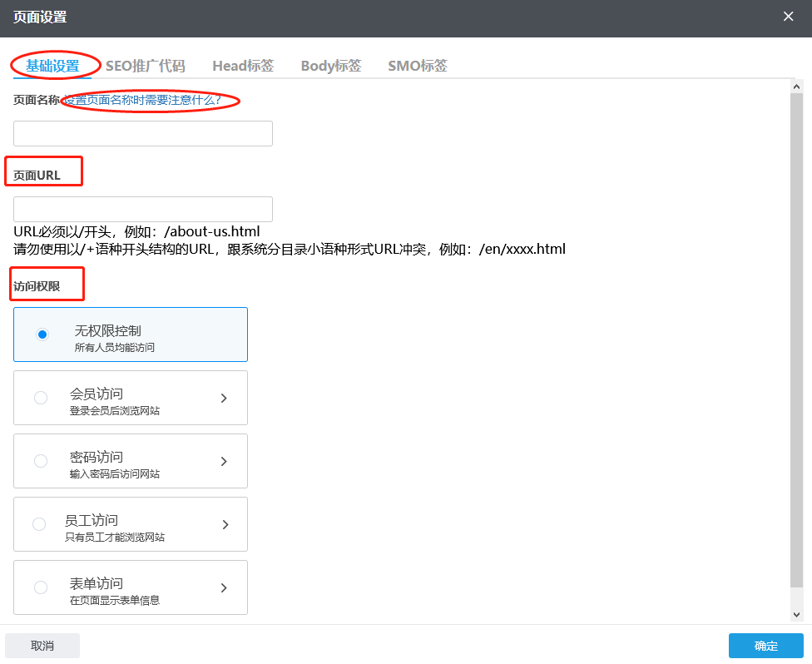Select 员工访问 permission
This screenshot has height=664, width=812.
coord(39,524)
